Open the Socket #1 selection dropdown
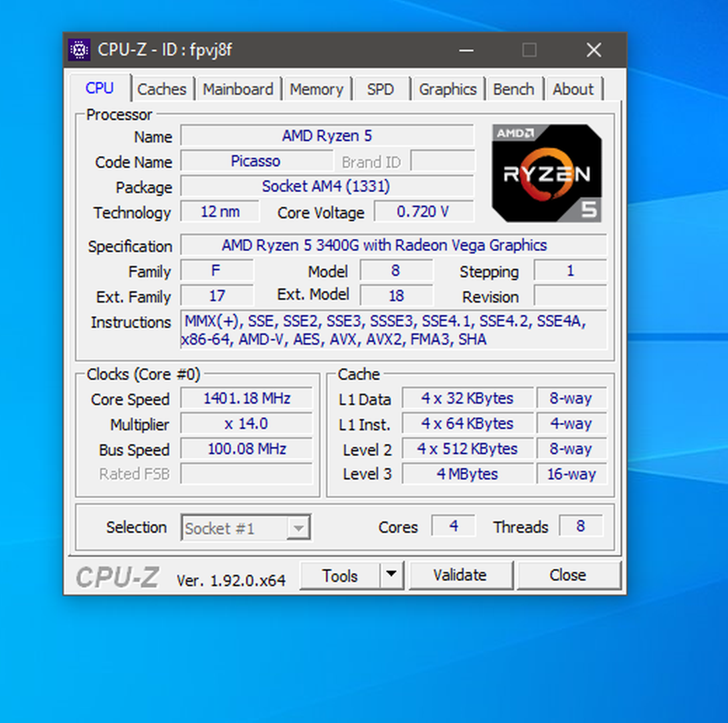 tap(246, 528)
